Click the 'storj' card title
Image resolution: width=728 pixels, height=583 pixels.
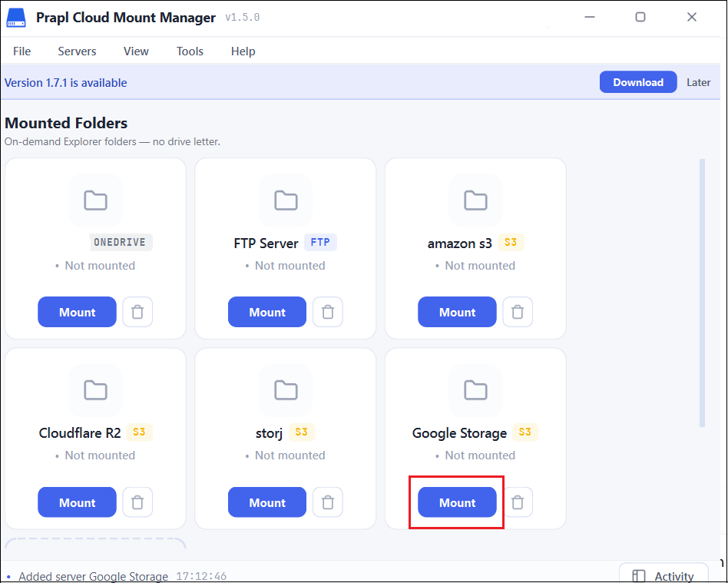click(x=270, y=433)
